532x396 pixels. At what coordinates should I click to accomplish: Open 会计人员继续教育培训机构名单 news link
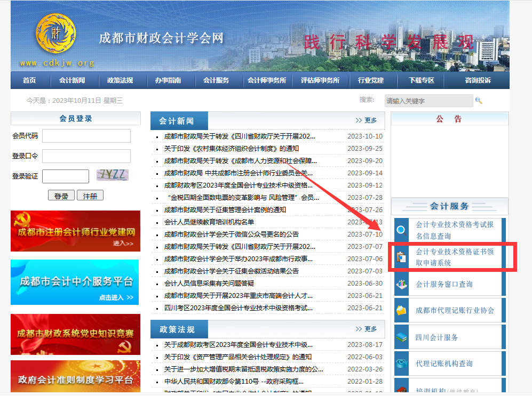209,222
